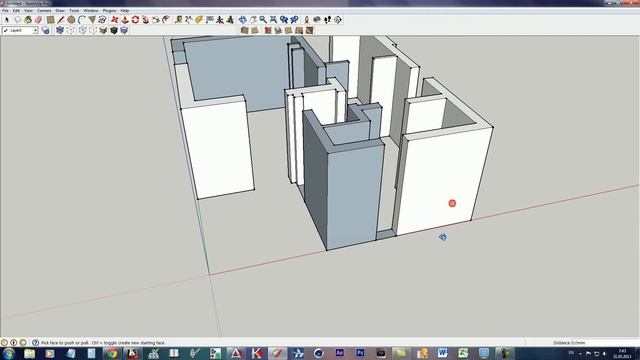Select the Polygon tool
This screenshot has width=640, height=360.
92,20
